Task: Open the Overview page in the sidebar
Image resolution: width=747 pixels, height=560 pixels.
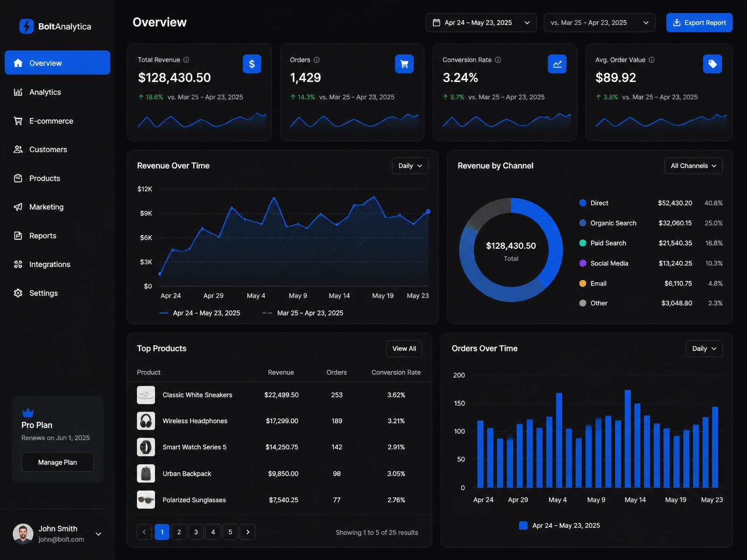Action: pyautogui.click(x=57, y=63)
